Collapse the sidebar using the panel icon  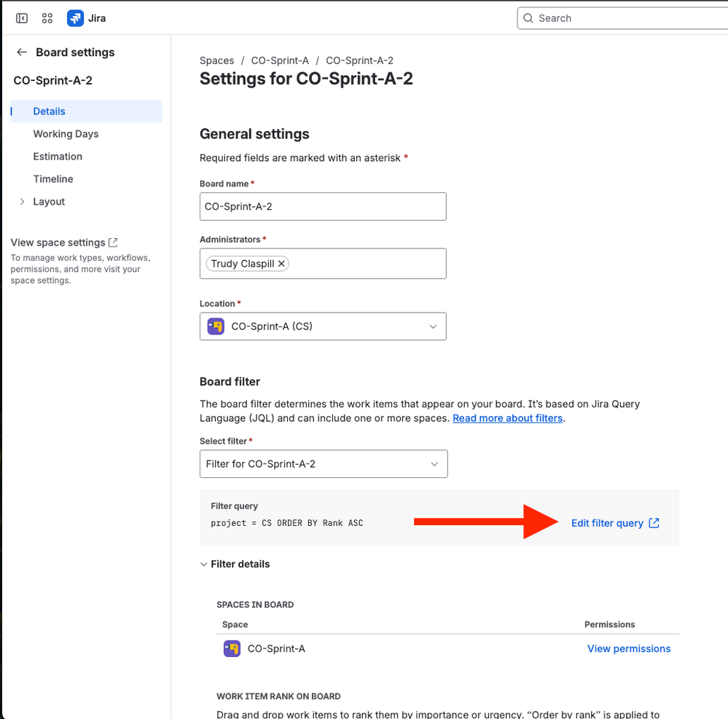click(21, 17)
